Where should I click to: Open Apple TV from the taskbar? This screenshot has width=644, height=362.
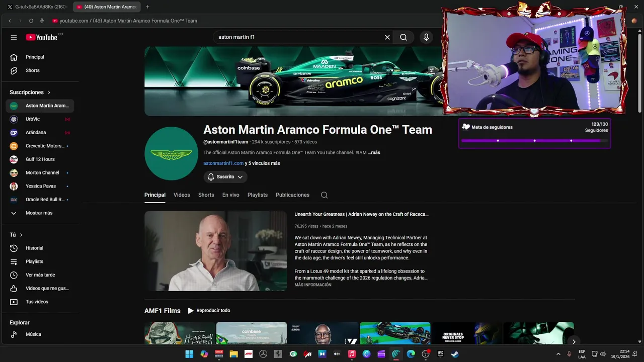337,354
